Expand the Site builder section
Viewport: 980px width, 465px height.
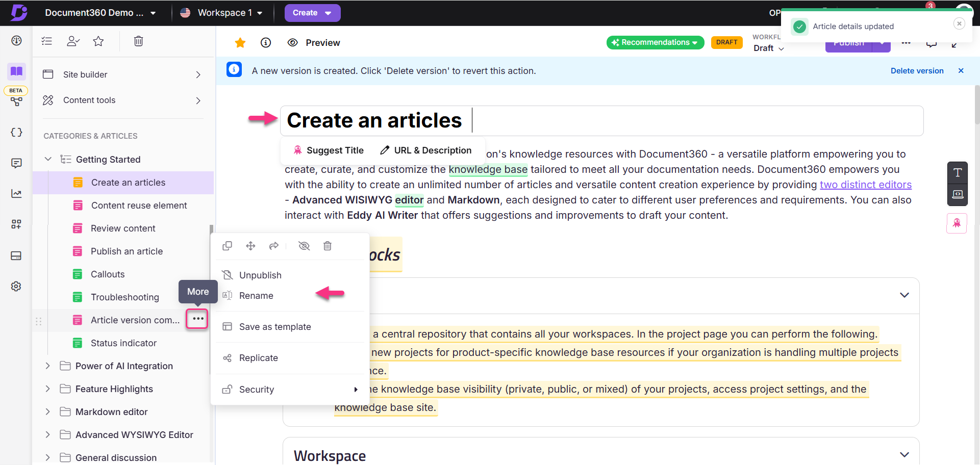pyautogui.click(x=122, y=74)
